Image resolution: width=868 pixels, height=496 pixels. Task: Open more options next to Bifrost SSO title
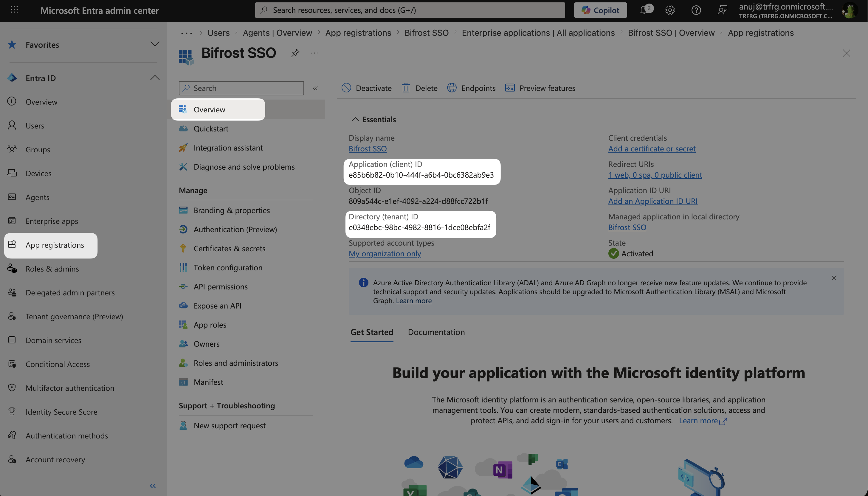point(314,53)
